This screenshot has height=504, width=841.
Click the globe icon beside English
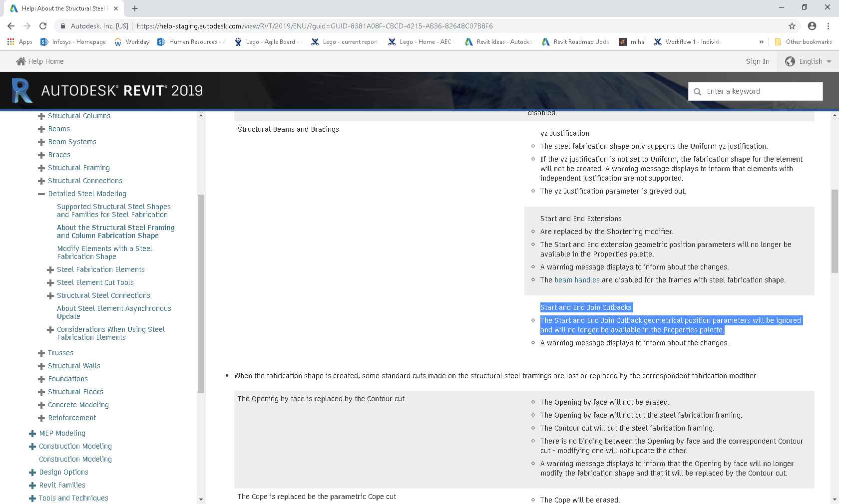pyautogui.click(x=791, y=61)
